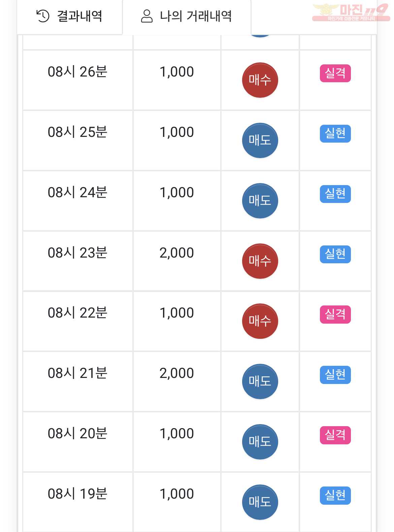394x532 pixels.
Task: Click the 마진 watermark logo
Action: click(x=351, y=12)
